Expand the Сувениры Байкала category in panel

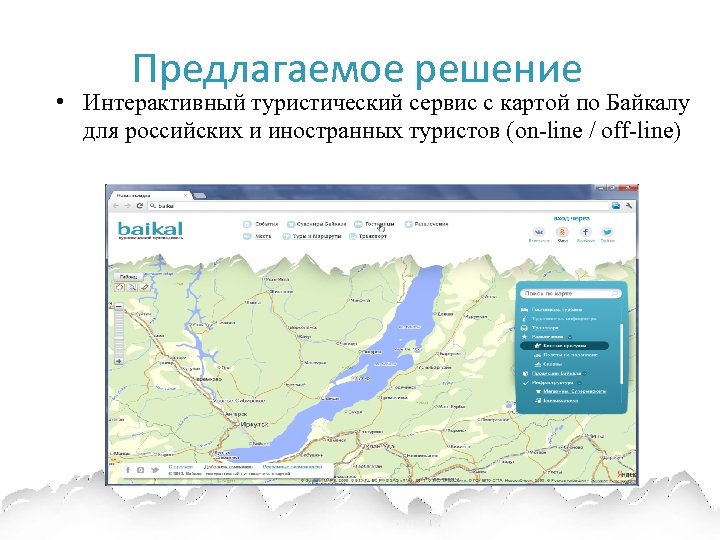[x=552, y=374]
